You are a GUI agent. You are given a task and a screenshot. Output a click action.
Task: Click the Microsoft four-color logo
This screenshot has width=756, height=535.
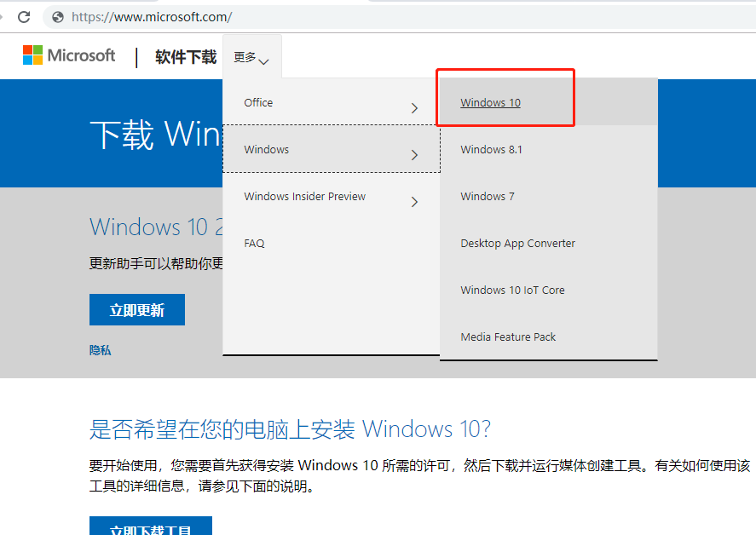click(32, 55)
